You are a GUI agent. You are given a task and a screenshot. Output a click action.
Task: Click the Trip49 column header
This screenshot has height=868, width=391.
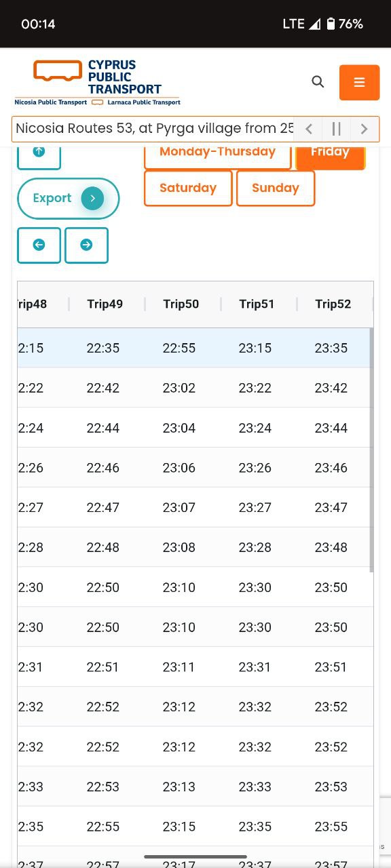coord(105,304)
